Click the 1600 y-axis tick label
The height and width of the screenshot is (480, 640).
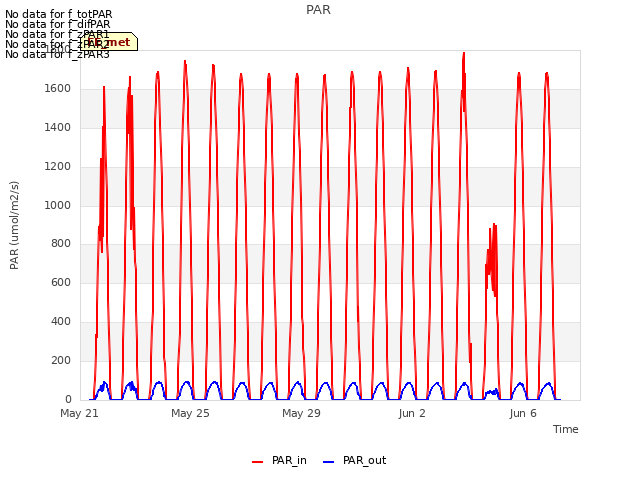[58, 89]
